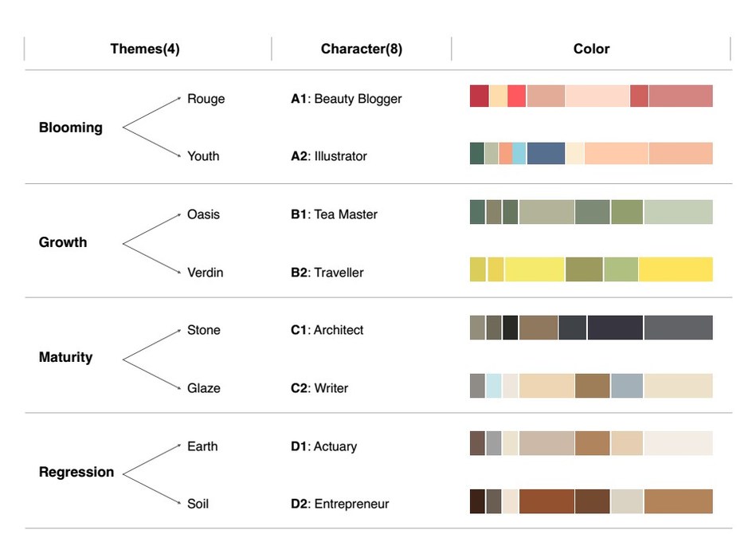
Task: Click the Verdin sub-theme
Action: coord(205,273)
